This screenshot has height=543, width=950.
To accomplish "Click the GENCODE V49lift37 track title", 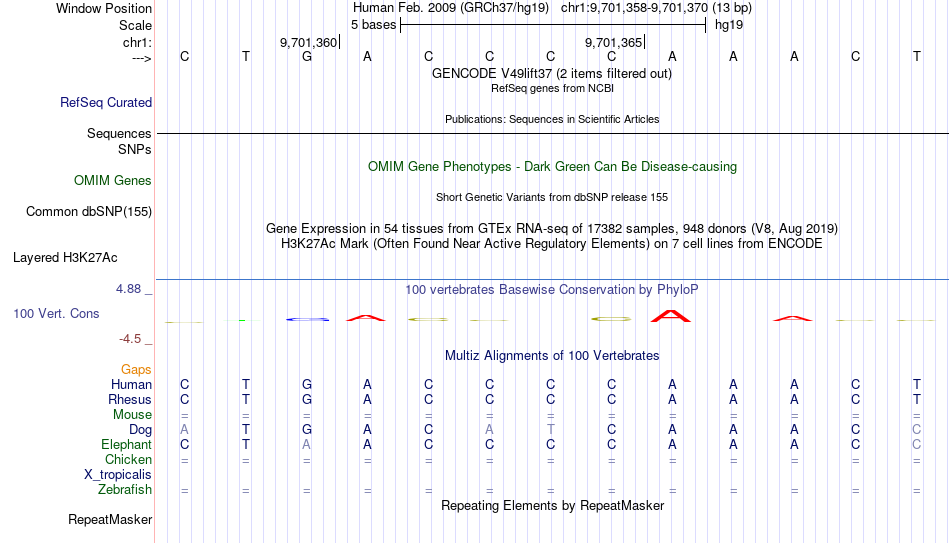I will [551, 73].
